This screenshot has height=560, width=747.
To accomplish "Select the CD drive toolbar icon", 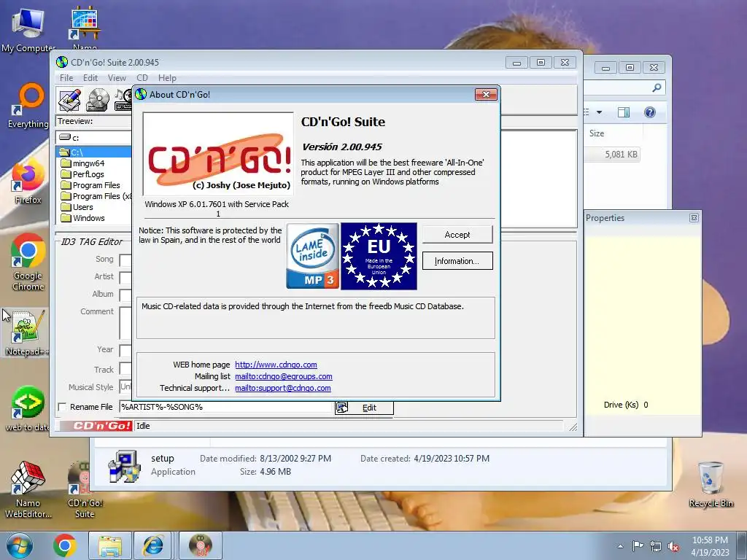I will (98, 100).
